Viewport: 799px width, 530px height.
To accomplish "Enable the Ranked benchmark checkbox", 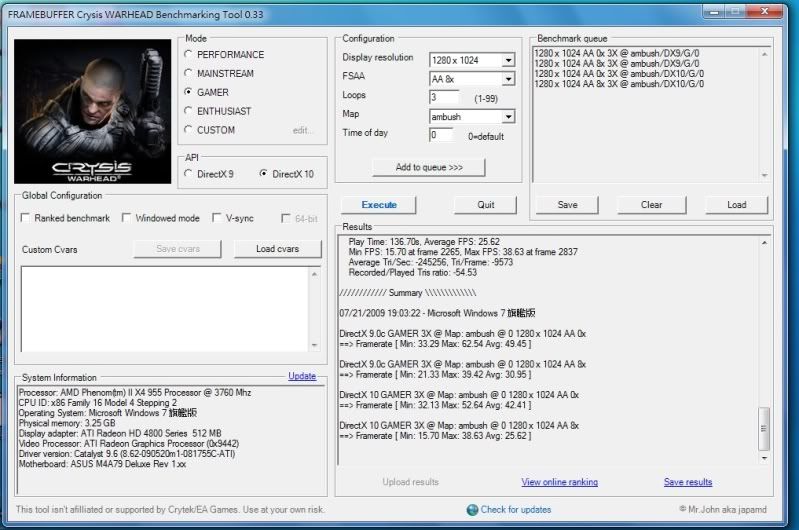I will tap(24, 218).
